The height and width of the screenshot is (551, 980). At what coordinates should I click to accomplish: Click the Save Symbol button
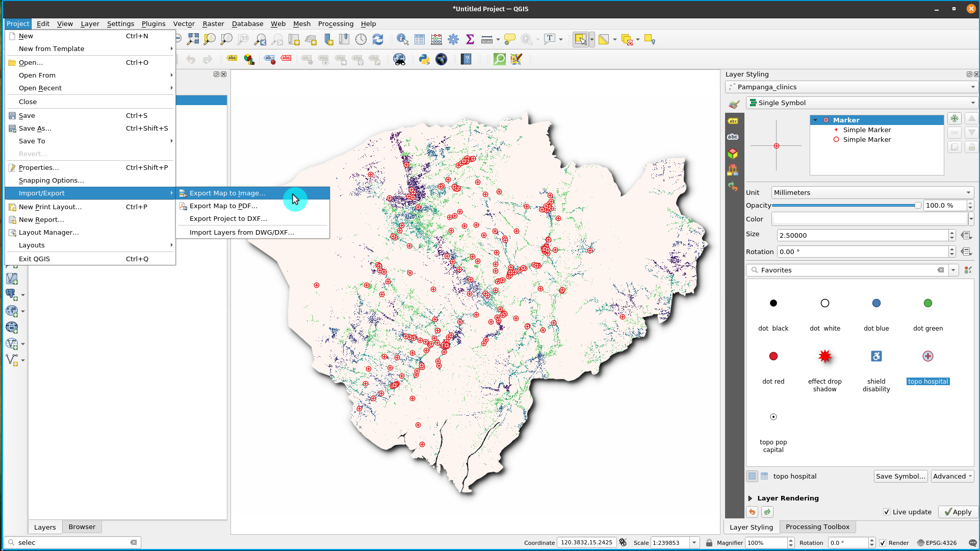pyautogui.click(x=900, y=476)
